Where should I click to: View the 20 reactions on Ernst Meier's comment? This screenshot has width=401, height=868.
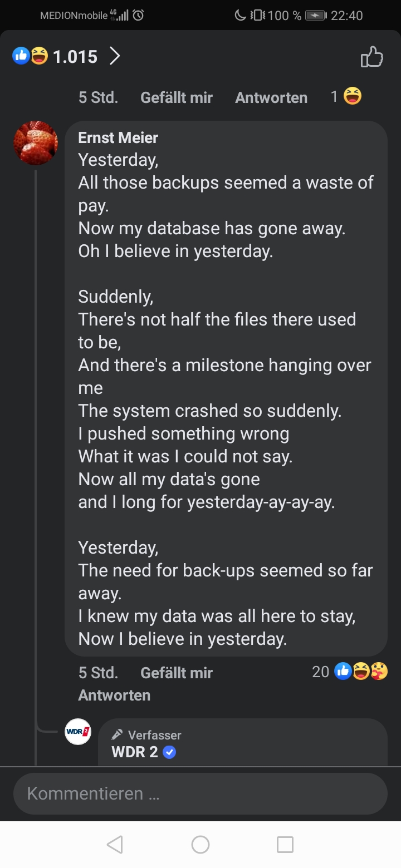click(x=321, y=672)
